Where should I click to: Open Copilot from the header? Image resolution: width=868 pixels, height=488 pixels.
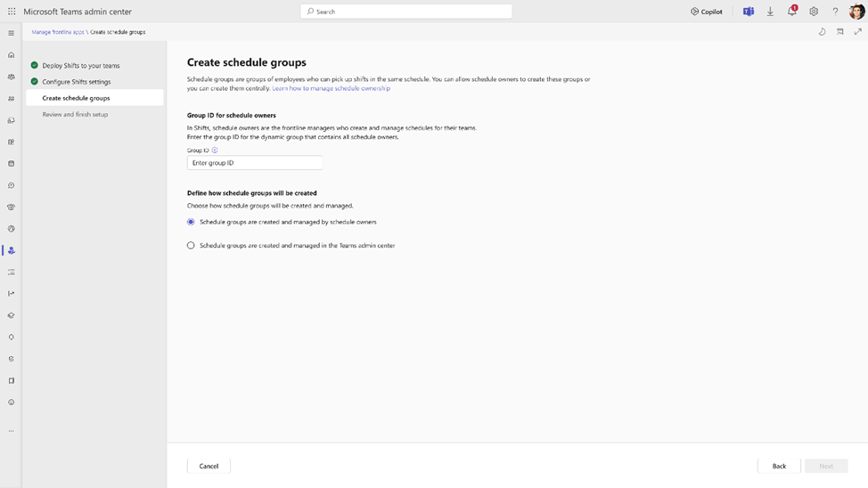[x=707, y=11]
